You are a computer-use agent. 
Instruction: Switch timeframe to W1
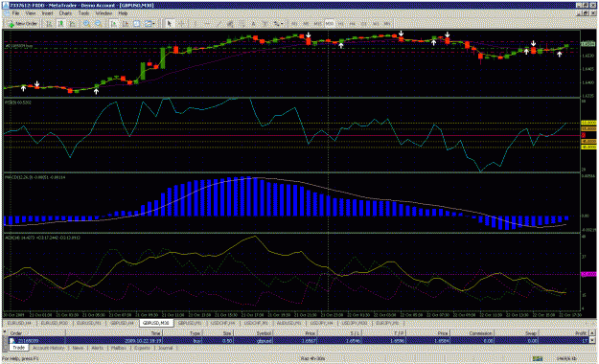376,24
